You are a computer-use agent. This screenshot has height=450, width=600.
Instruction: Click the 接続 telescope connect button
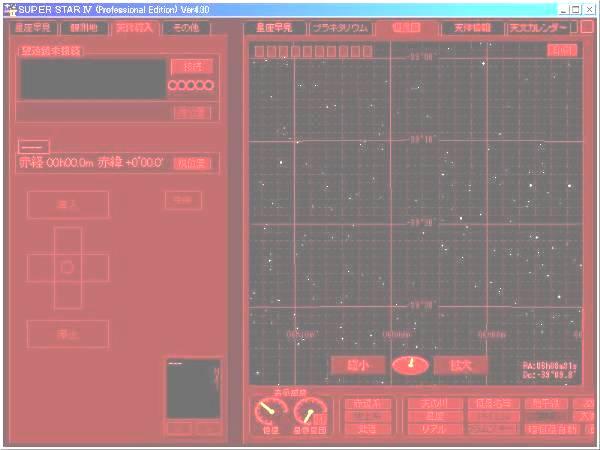[x=192, y=67]
